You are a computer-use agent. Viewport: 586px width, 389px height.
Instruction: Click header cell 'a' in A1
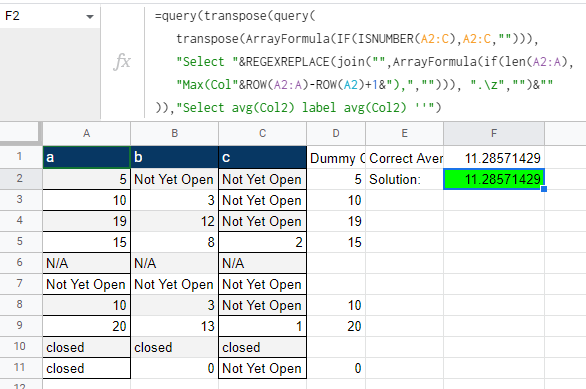87,157
